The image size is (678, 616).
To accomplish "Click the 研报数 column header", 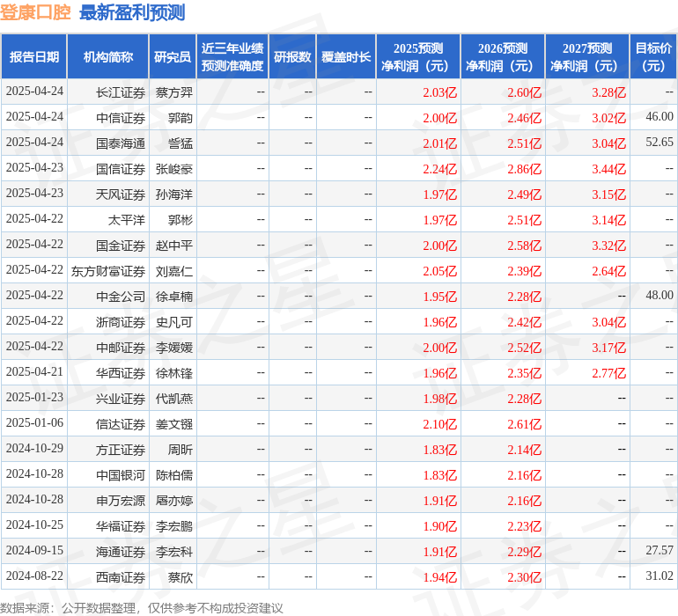I will (x=292, y=56).
